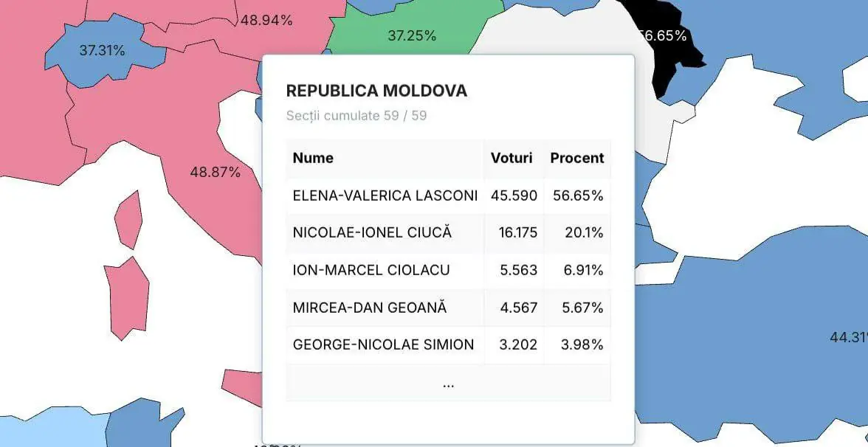Viewport: 868px width, 447px height.
Task: Select the Nicolae-Ionel Ciucă row
Action: tap(449, 233)
